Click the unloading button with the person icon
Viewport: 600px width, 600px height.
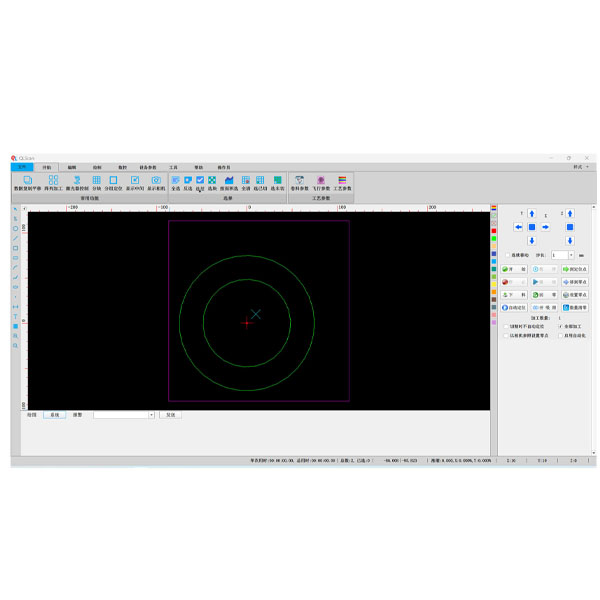point(514,295)
